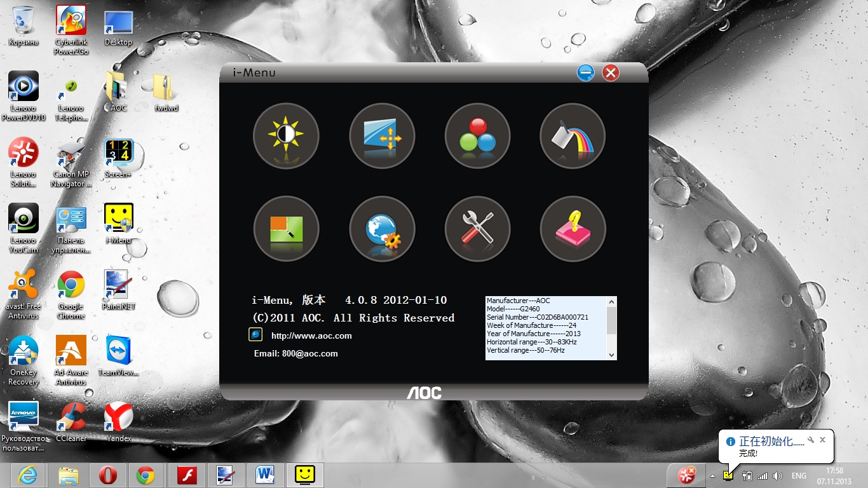Click the monitor info box scrollbar thumb
Viewport: 868px width, 488px height.
click(611, 321)
